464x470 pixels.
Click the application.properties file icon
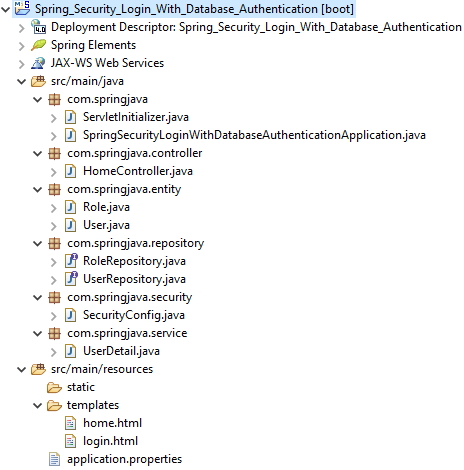(54, 459)
